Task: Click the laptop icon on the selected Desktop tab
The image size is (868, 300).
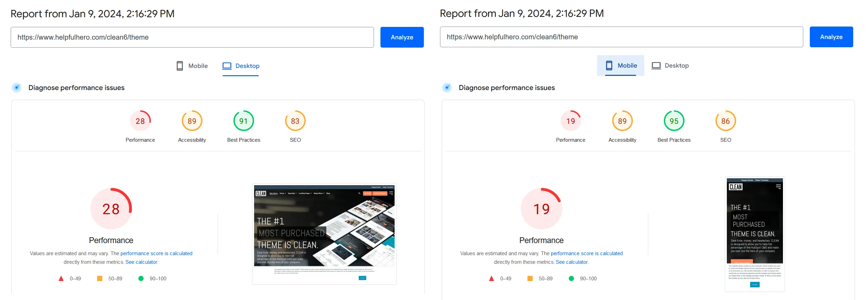Action: coord(227,66)
